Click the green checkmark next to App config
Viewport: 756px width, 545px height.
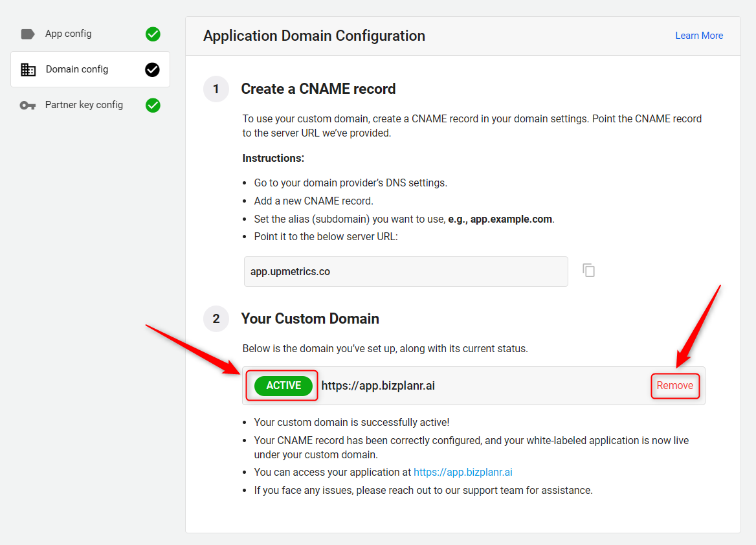pyautogui.click(x=153, y=34)
